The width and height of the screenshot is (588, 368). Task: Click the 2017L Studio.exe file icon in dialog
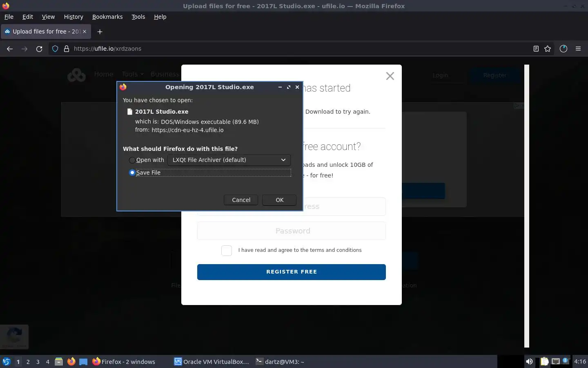tap(130, 112)
